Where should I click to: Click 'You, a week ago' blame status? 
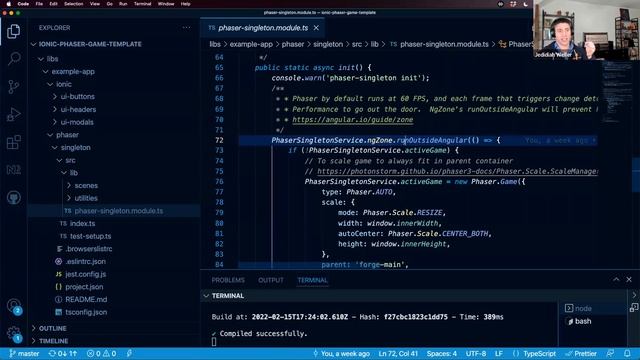pos(341,353)
